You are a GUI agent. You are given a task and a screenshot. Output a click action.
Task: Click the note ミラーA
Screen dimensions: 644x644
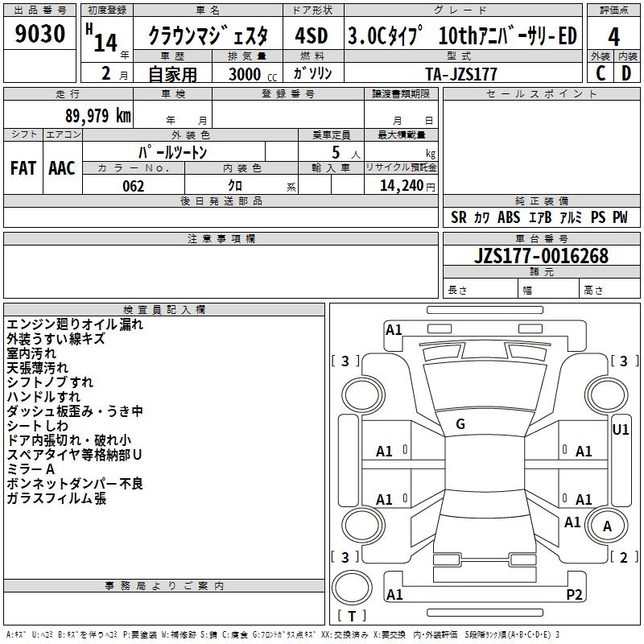pyautogui.click(x=31, y=469)
